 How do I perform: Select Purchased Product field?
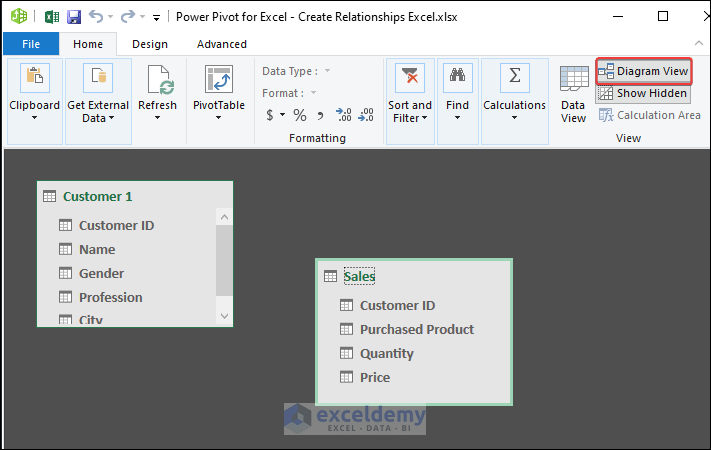[417, 329]
